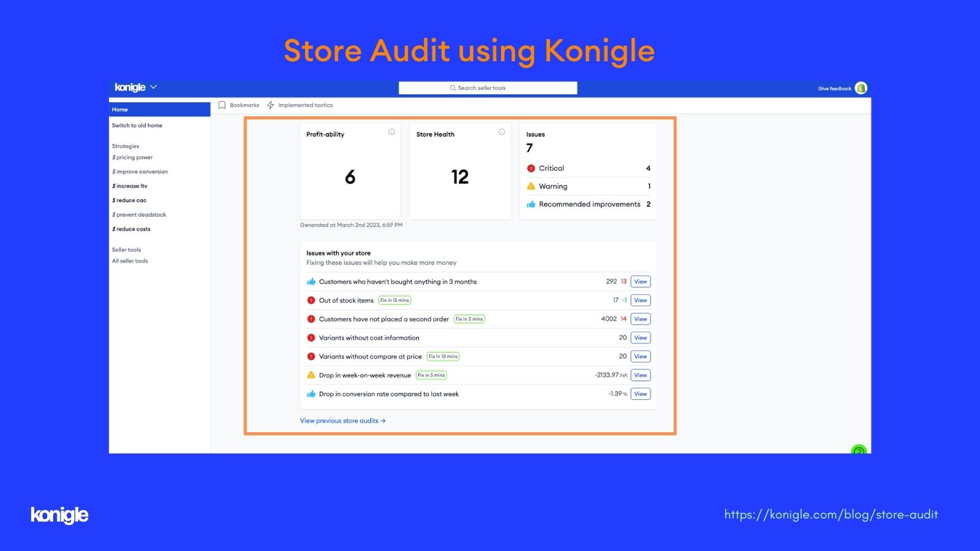This screenshot has width=980, height=551.
Task: Click the Critical red alert icon in Issues
Action: [x=531, y=168]
